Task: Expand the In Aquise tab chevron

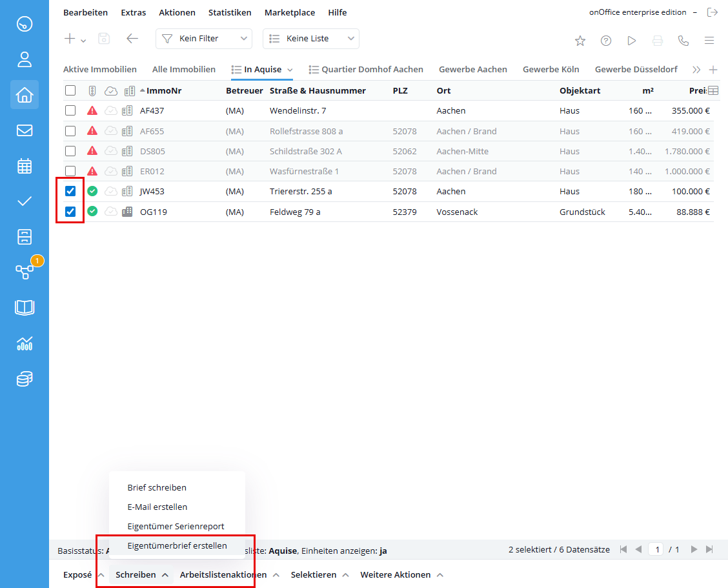Action: (290, 70)
